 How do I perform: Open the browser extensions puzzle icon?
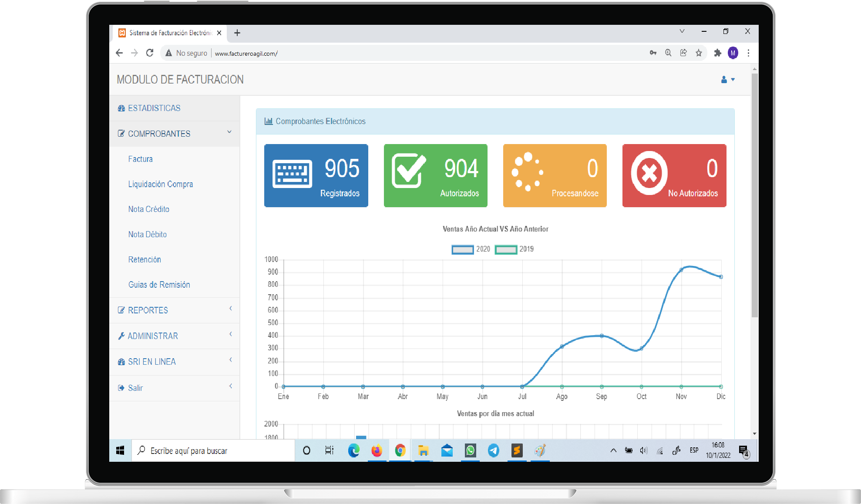click(x=717, y=53)
